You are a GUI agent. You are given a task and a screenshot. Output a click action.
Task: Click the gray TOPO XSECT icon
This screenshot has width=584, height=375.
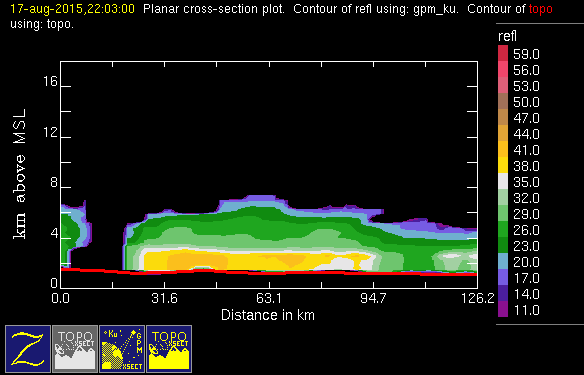(75, 349)
